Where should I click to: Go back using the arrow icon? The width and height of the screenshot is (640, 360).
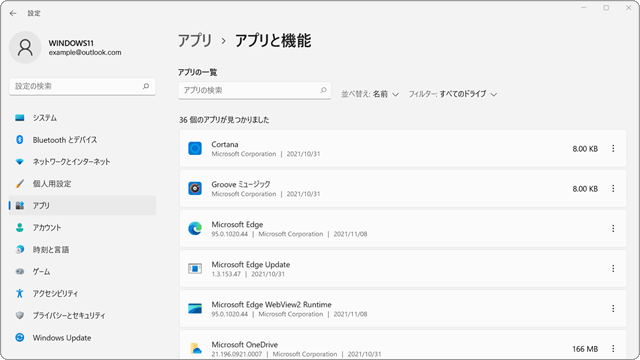(13, 13)
